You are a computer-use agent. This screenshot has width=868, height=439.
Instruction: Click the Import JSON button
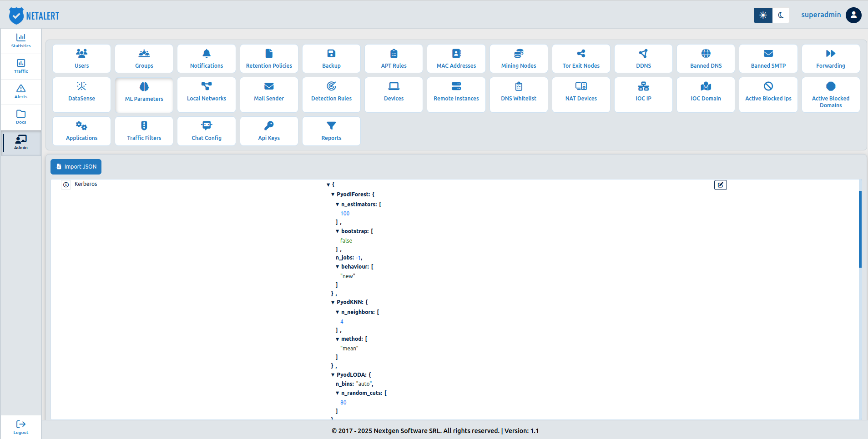pos(76,167)
